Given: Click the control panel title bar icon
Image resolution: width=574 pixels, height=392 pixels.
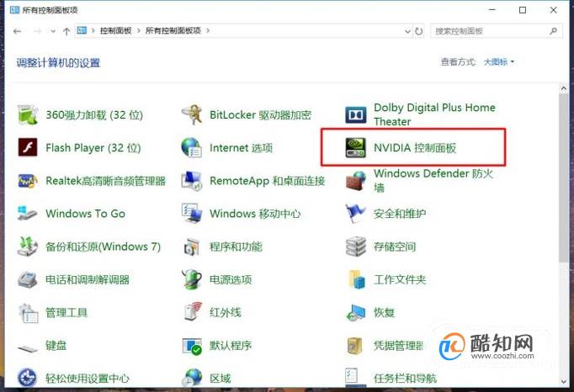Looking at the screenshot, I should 14,10.
